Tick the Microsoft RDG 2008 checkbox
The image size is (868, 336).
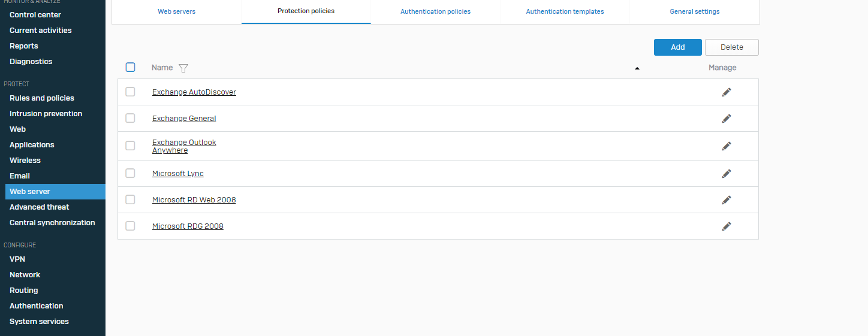click(x=130, y=226)
